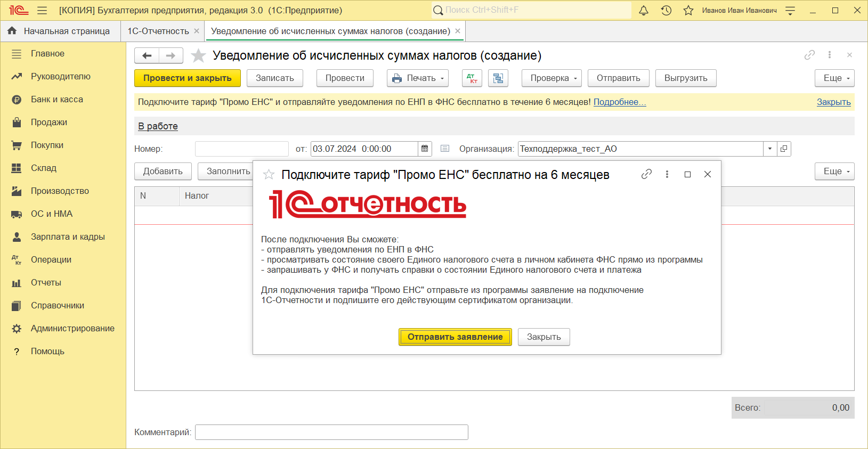The image size is (868, 449).
Task: Click the Отправить button
Action: (x=618, y=78)
